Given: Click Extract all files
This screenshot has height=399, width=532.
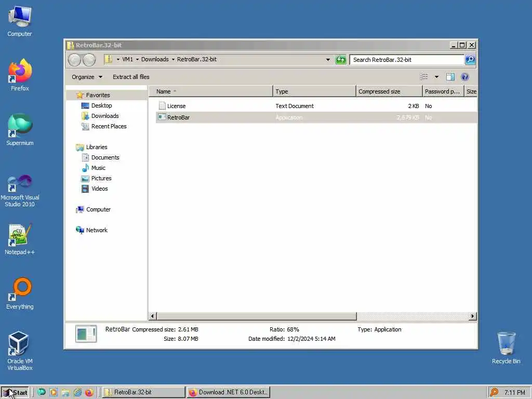Looking at the screenshot, I should click(x=131, y=77).
